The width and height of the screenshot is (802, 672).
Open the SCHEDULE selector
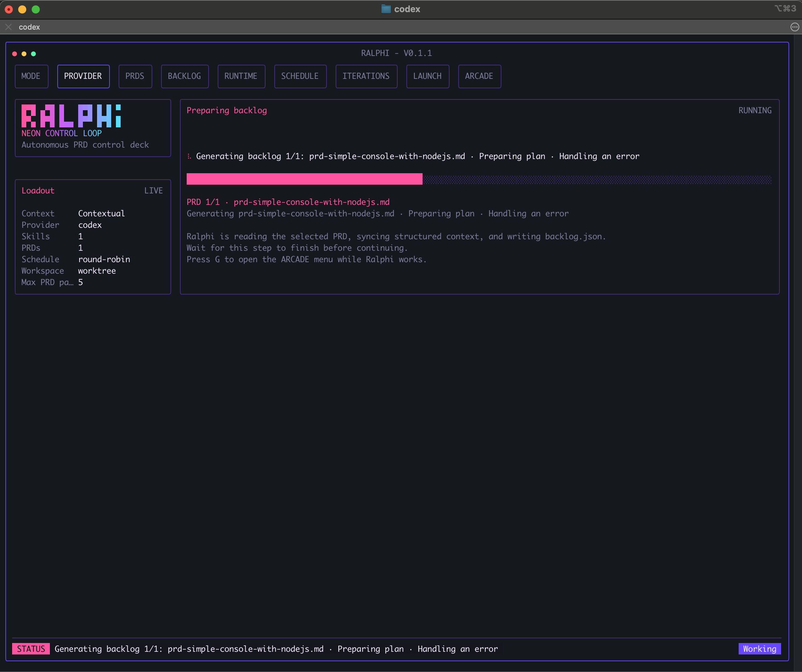[x=300, y=76]
